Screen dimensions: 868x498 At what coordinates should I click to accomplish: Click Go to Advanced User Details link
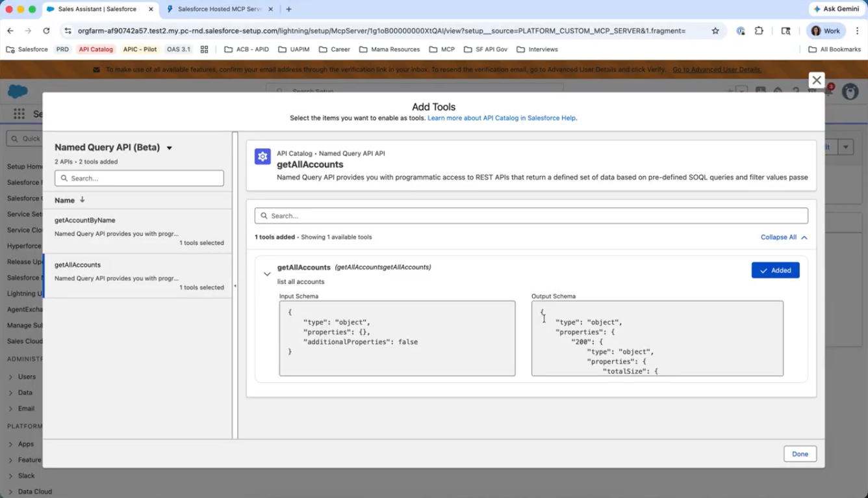click(717, 70)
